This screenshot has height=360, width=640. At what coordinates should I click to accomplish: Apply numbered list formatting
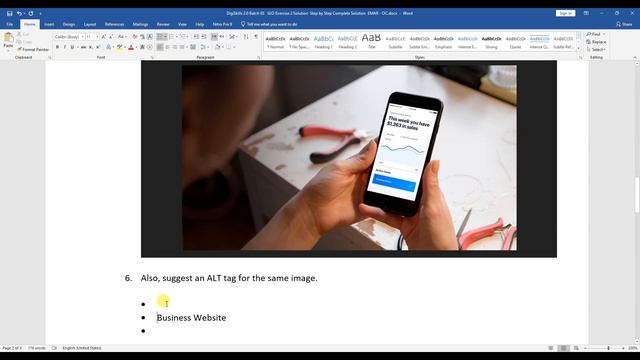(x=172, y=37)
